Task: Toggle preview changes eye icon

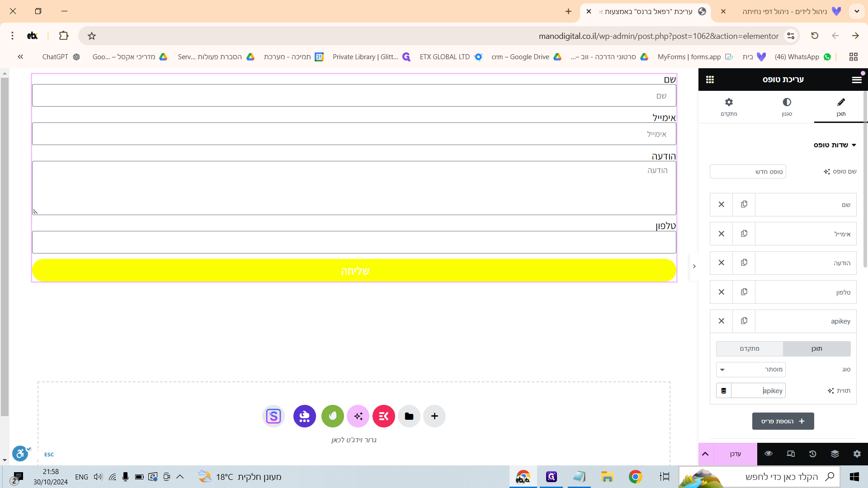Action: tap(768, 454)
